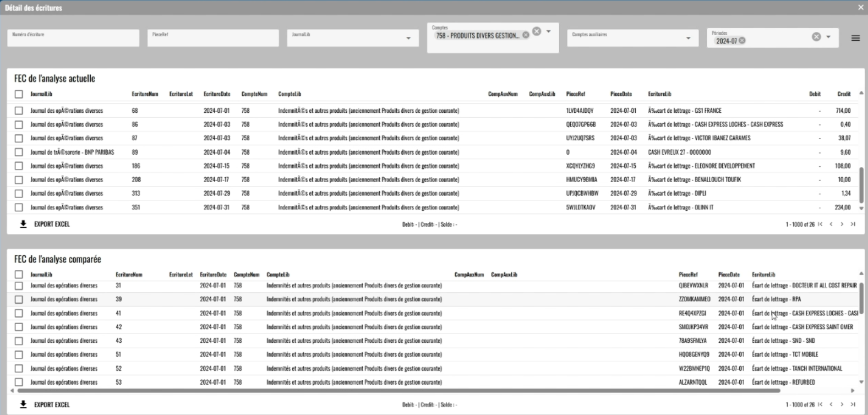
Task: Export current analysis FEC to Excel
Action: [45, 224]
